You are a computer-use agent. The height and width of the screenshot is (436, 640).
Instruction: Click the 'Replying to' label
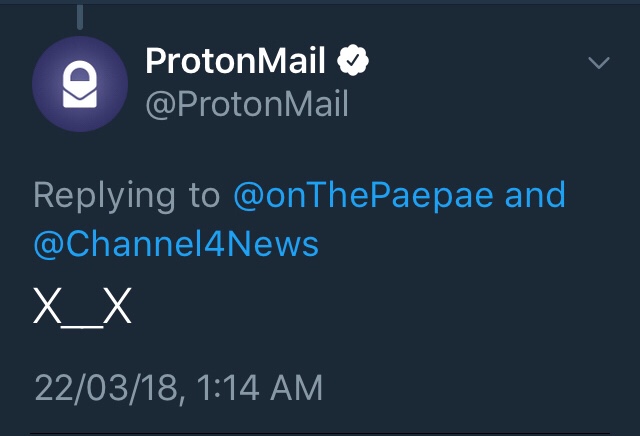click(x=127, y=196)
